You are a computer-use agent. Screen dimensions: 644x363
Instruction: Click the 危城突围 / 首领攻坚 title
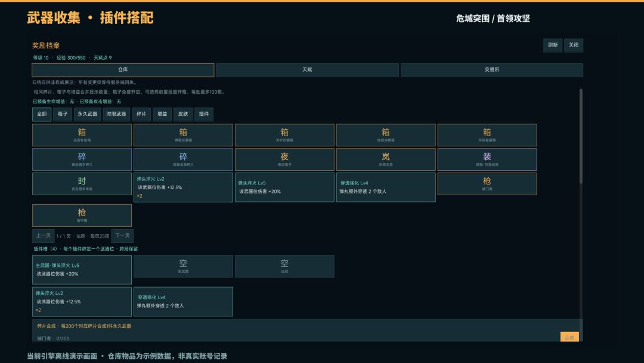pos(493,19)
